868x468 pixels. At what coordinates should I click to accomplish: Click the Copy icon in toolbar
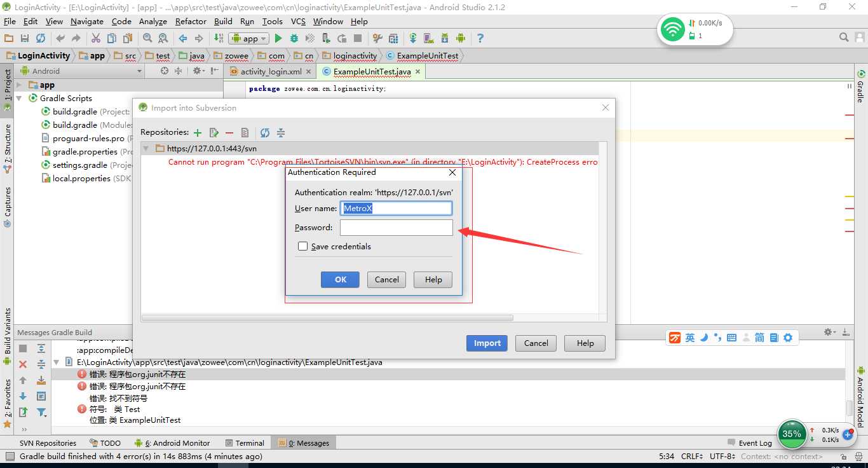112,38
